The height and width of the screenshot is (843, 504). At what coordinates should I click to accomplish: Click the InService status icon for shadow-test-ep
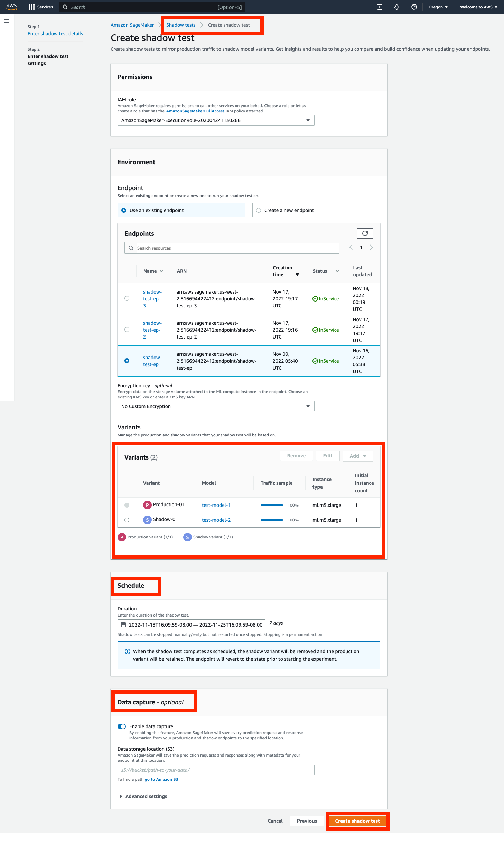pos(315,361)
